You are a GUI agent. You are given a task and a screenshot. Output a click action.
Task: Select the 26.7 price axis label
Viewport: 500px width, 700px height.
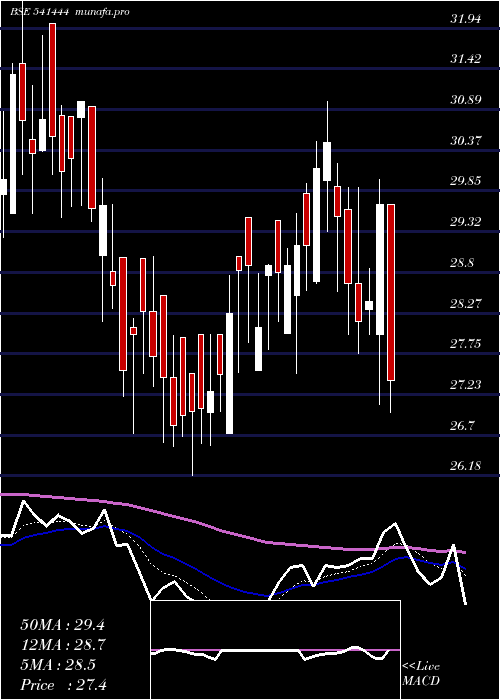(x=462, y=426)
